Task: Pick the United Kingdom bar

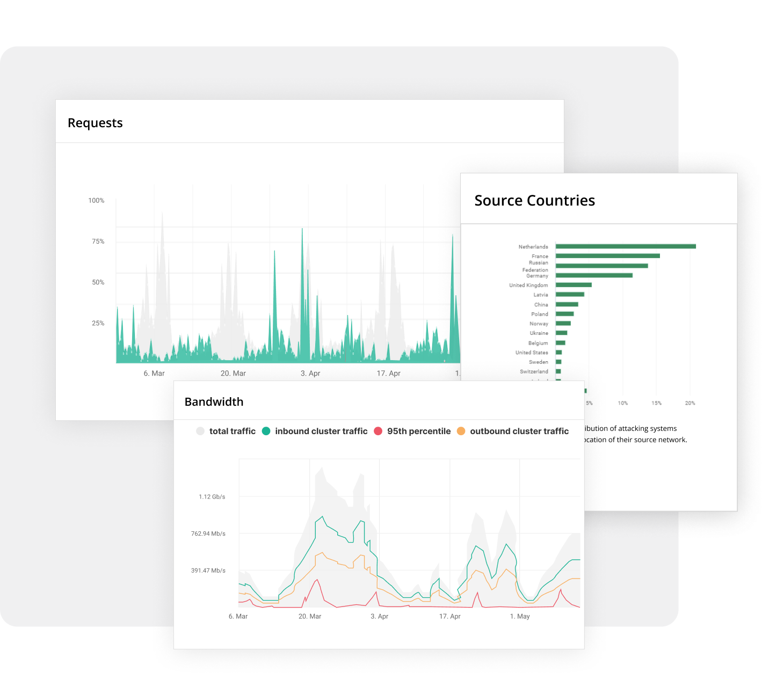Action: 574,285
